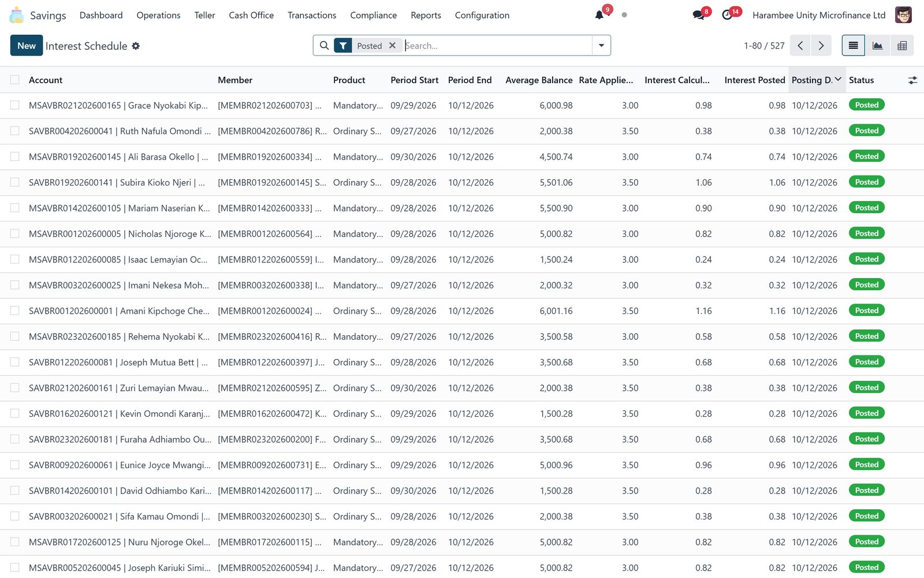
Task: Toggle the select-all rows checkbox
Action: point(15,80)
